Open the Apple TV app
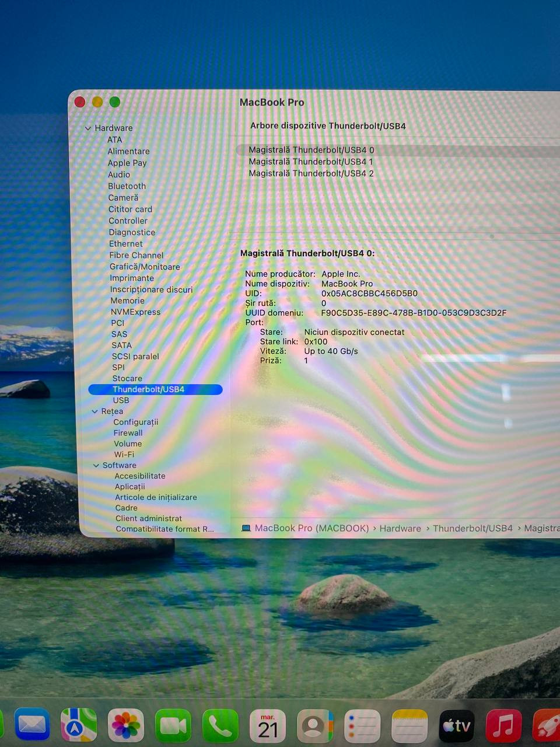 tap(456, 725)
